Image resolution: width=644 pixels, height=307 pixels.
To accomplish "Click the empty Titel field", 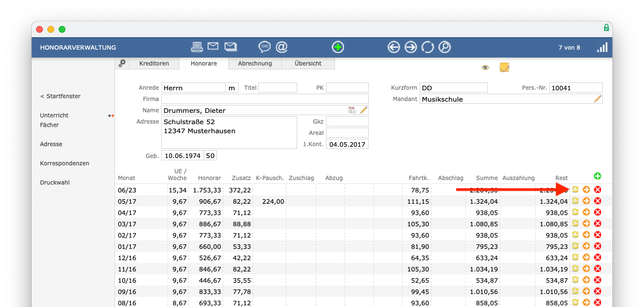I will click(277, 87).
